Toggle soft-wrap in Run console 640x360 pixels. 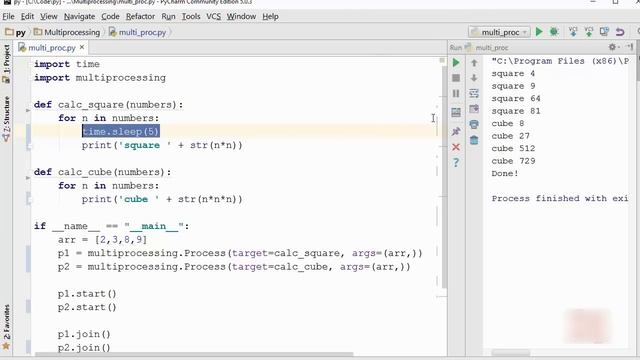[x=474, y=93]
